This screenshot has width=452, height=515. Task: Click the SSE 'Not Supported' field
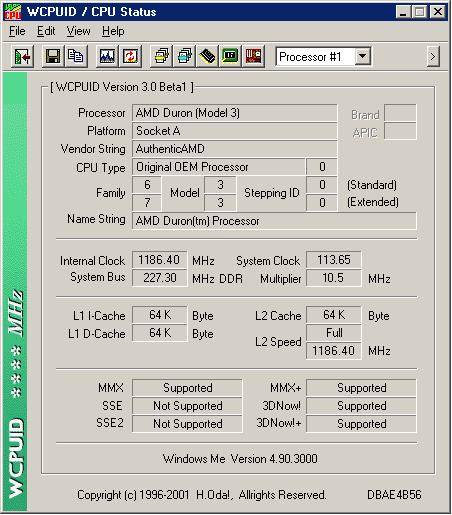pos(187,406)
